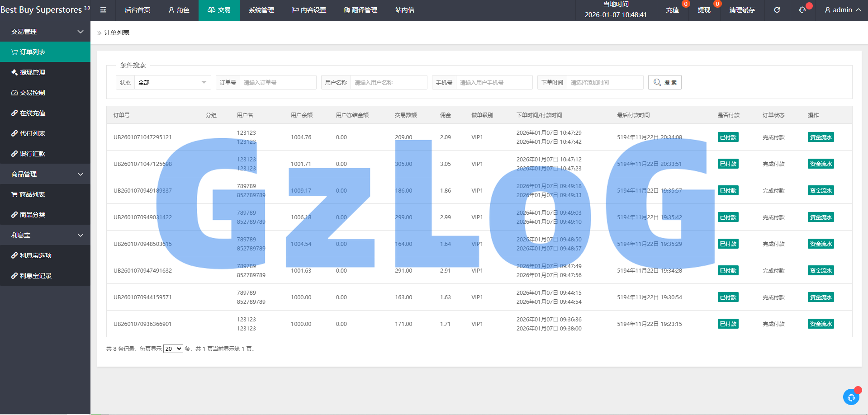Click the refresh icon in top bar
The image size is (868, 415).
(777, 10)
